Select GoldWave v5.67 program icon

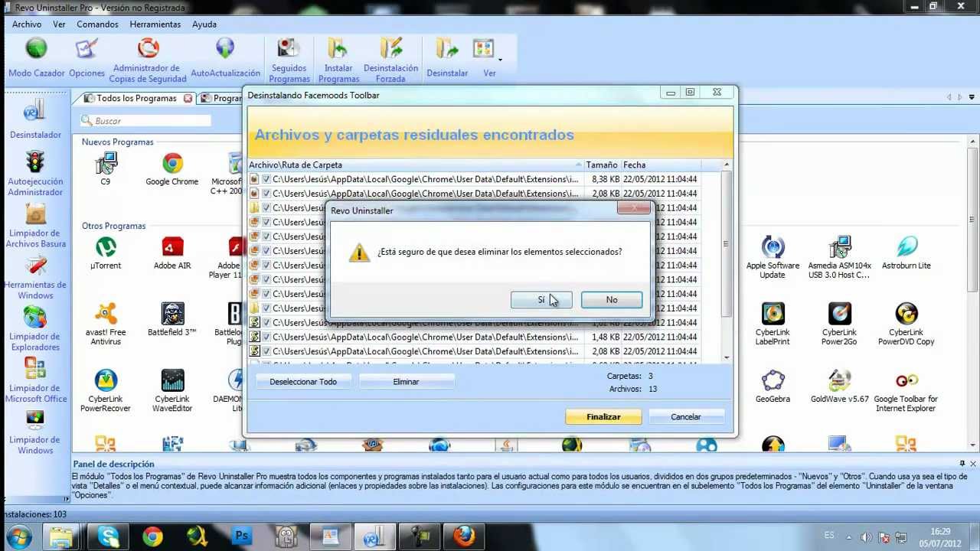point(840,386)
